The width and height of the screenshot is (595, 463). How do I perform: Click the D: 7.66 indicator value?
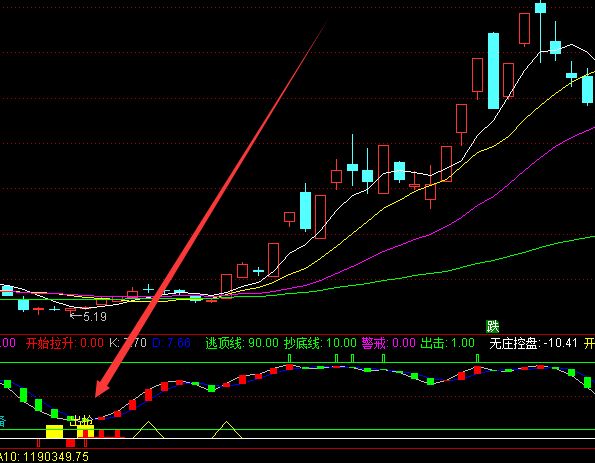coord(171,343)
